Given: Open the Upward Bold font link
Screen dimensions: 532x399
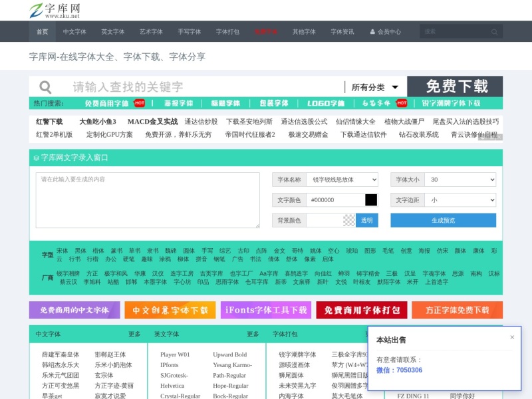Looking at the screenshot, I should tap(229, 354).
